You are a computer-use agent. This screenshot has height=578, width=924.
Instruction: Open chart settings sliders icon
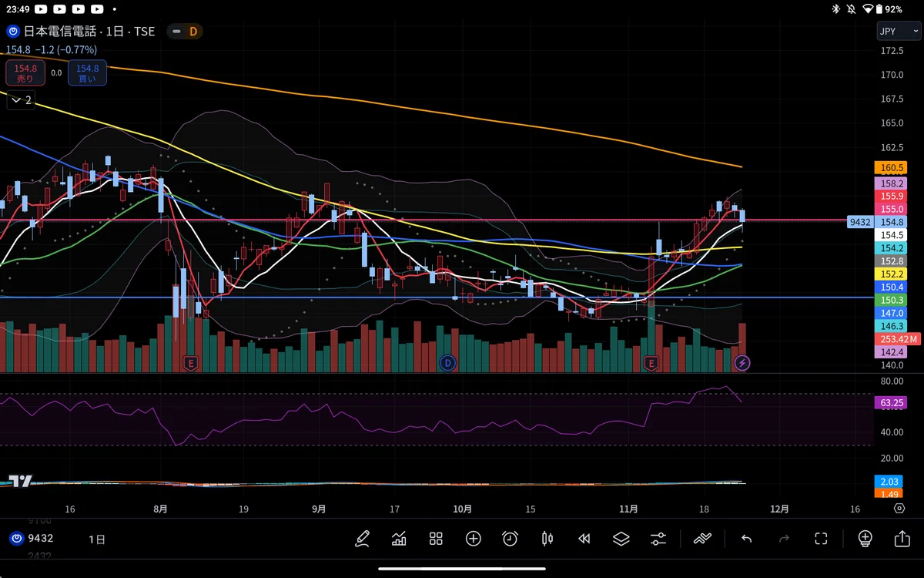point(658,539)
